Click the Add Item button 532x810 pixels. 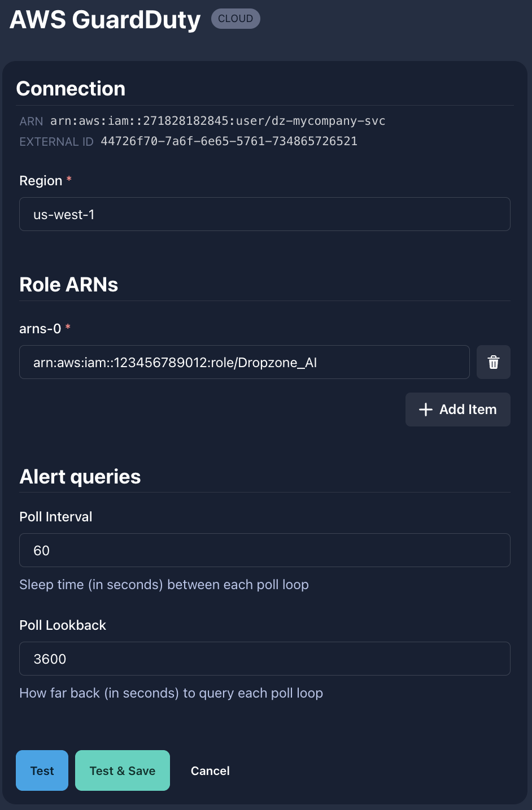(x=457, y=410)
